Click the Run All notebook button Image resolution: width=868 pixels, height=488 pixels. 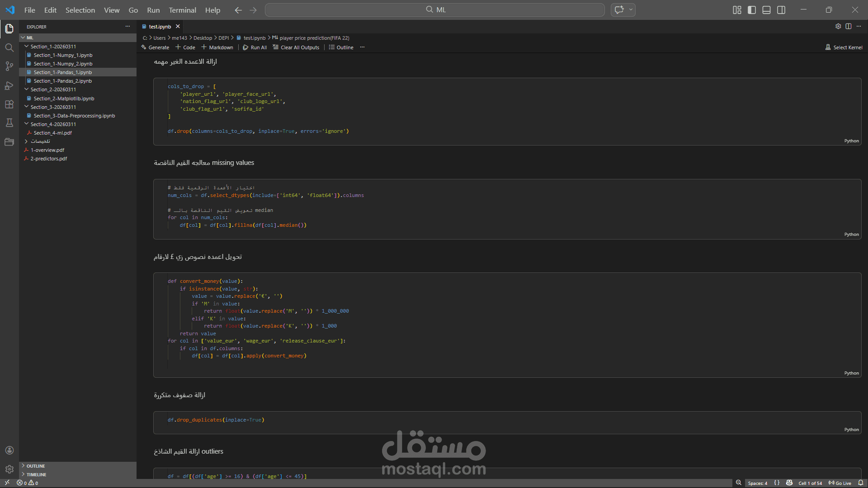click(255, 47)
